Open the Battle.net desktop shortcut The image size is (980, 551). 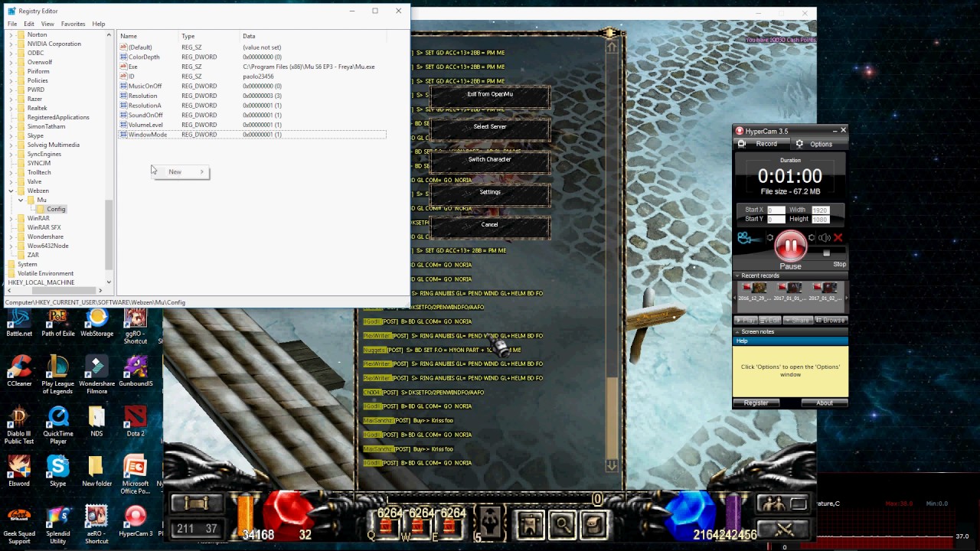pyautogui.click(x=19, y=322)
